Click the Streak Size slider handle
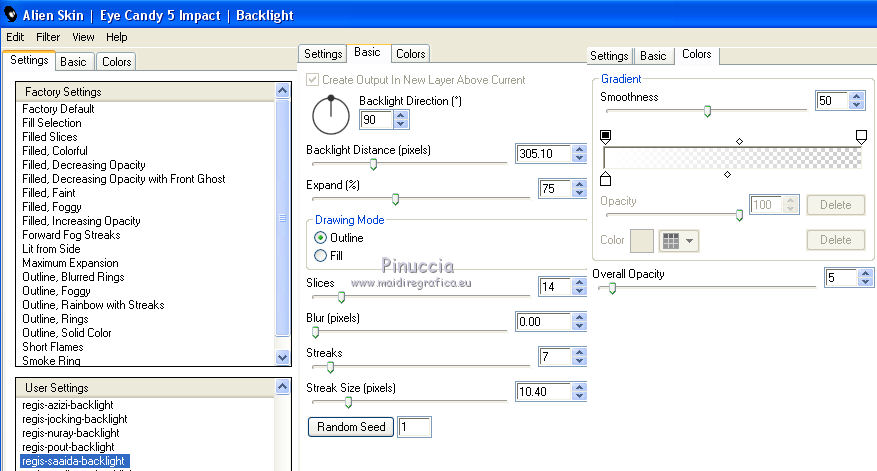Image resolution: width=877 pixels, height=471 pixels. click(348, 402)
